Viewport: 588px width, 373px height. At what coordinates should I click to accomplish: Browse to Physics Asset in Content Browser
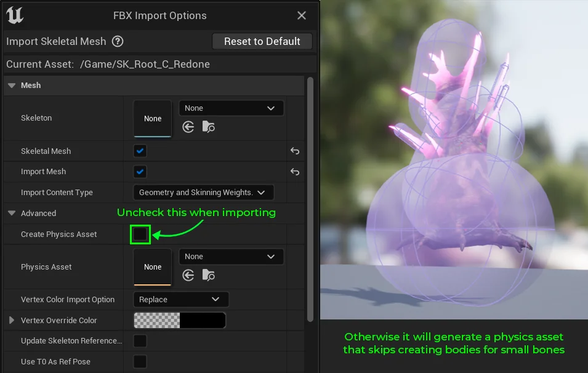pyautogui.click(x=209, y=275)
